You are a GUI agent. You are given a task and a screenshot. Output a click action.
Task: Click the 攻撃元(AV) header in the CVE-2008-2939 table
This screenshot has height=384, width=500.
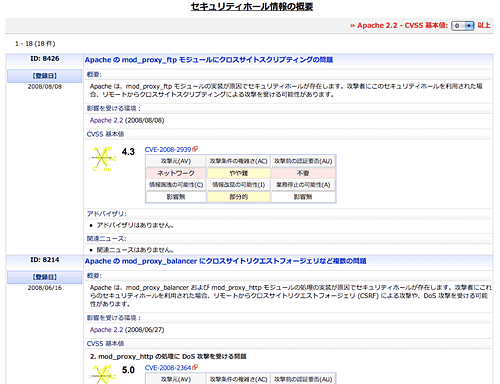pyautogui.click(x=176, y=161)
